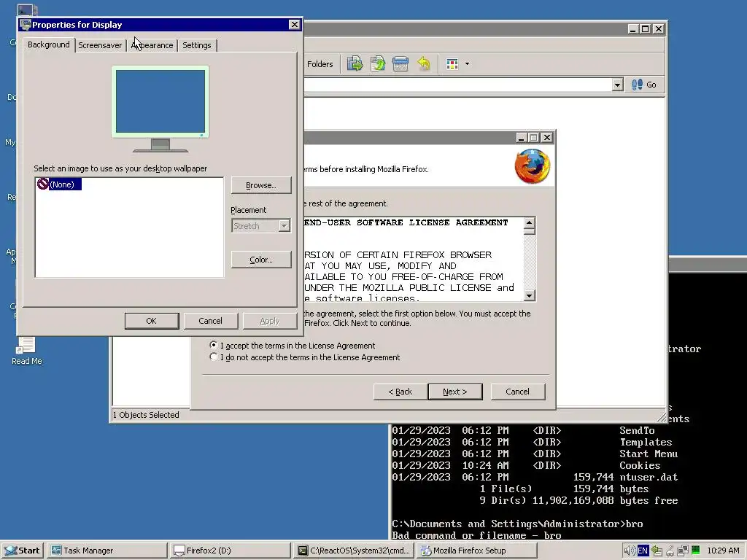
Task: Click into the Explorer address field
Action: click(x=457, y=85)
